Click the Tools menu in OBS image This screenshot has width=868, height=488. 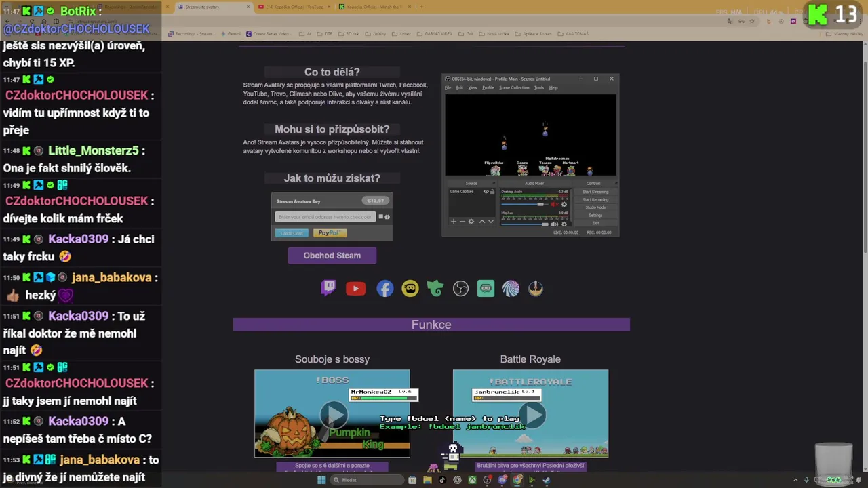[538, 87]
